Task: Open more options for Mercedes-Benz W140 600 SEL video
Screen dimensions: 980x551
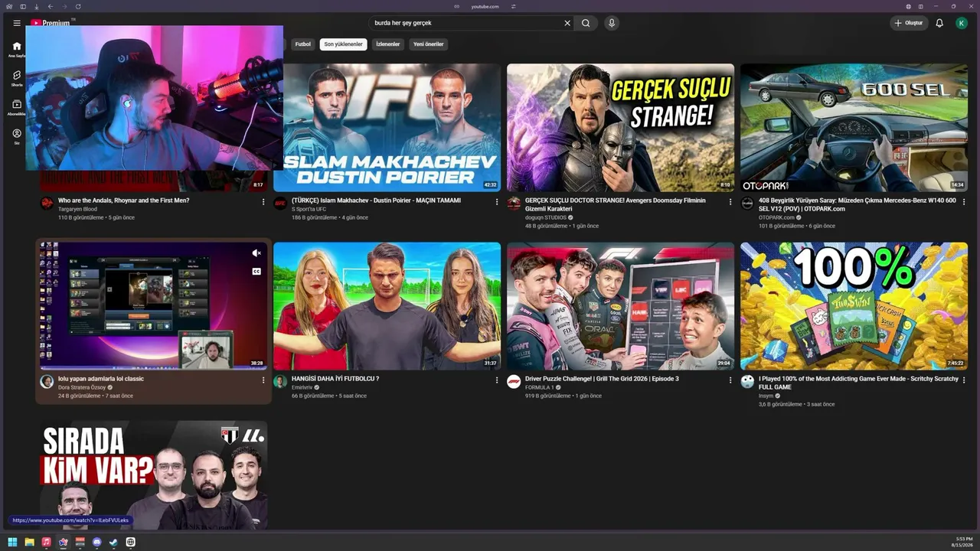Action: coord(963,202)
